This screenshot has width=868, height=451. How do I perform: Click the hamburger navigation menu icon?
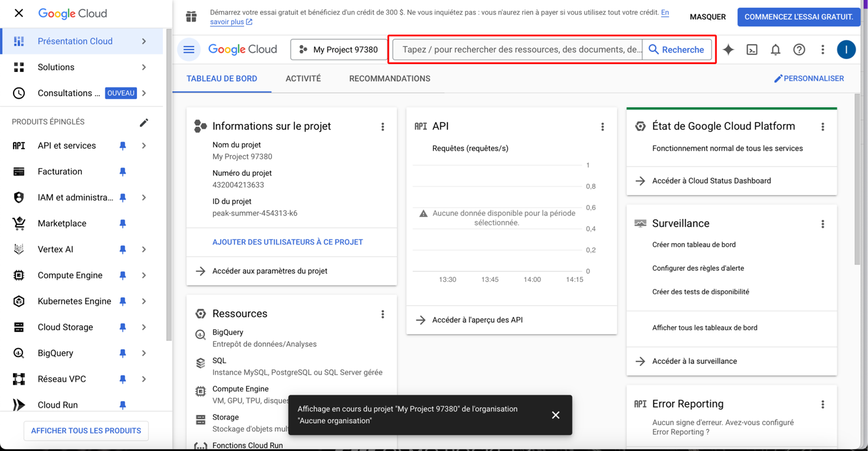pos(189,50)
